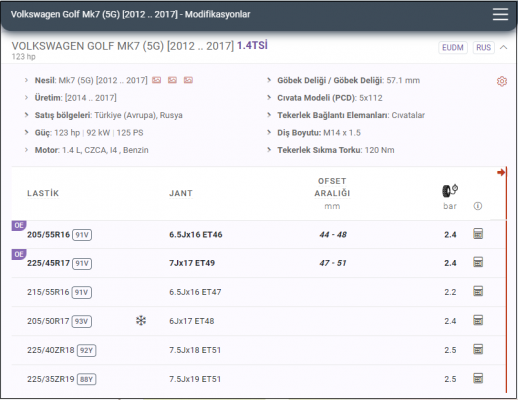Screen dimensions: 518x400
Task: Click the third Nesil generation image icon
Action: (188, 80)
